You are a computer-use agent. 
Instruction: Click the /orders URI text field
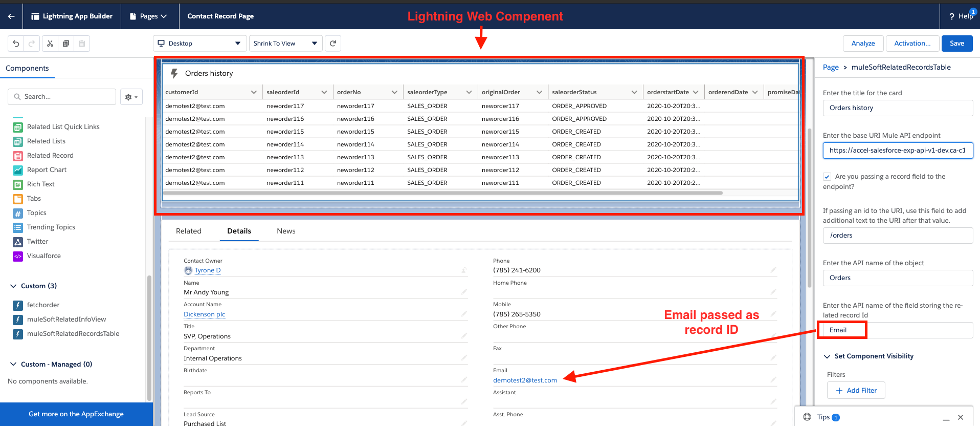click(x=898, y=236)
